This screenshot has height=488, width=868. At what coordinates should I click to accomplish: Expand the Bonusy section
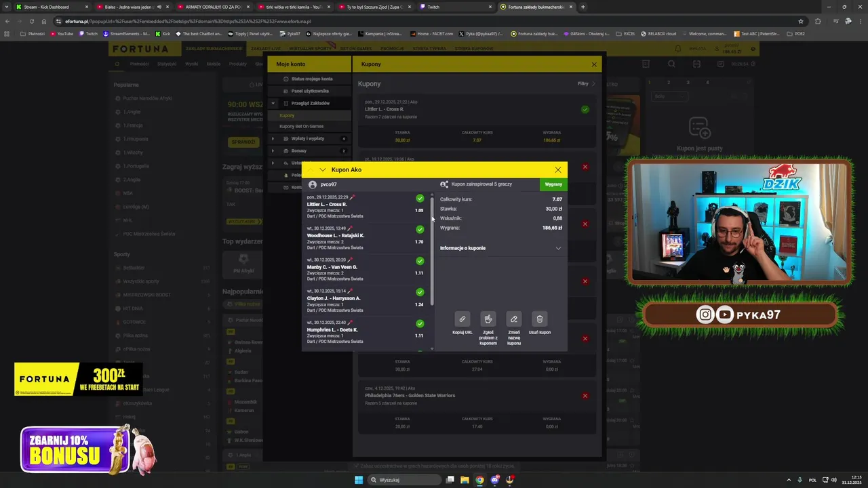click(x=273, y=150)
